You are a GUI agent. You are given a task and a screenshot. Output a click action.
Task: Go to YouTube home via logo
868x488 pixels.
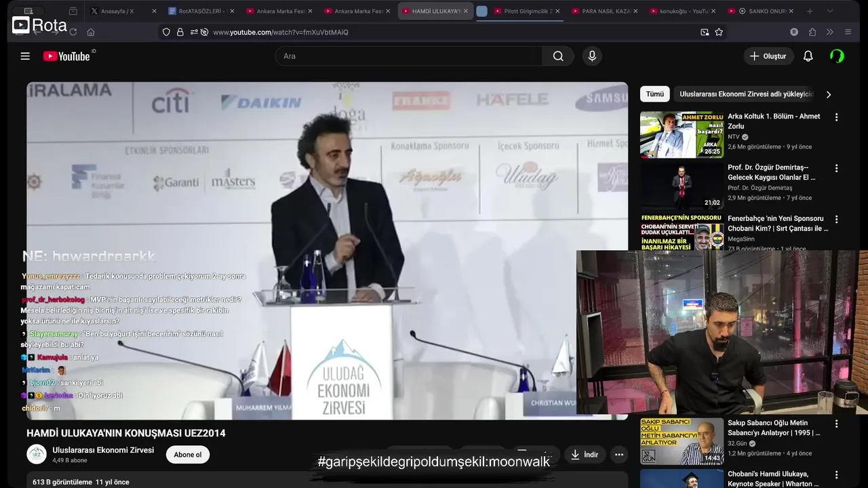click(x=66, y=56)
